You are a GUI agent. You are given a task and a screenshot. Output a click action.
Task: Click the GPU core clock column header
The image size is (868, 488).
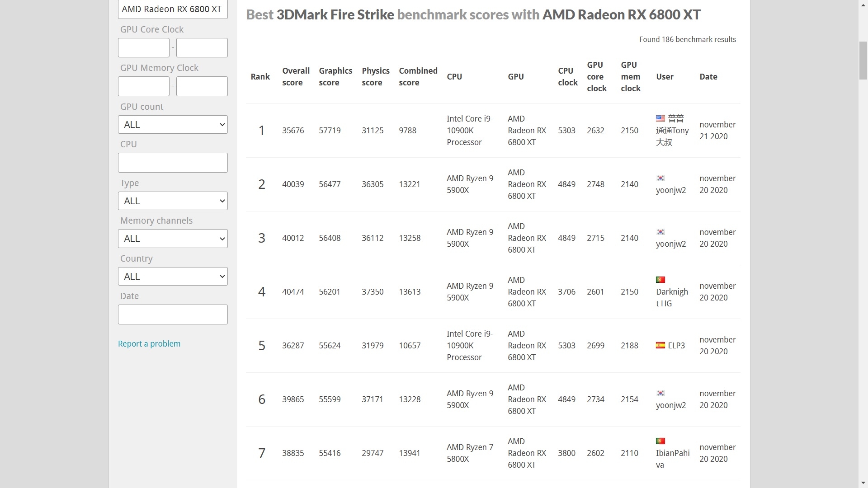pyautogui.click(x=597, y=77)
